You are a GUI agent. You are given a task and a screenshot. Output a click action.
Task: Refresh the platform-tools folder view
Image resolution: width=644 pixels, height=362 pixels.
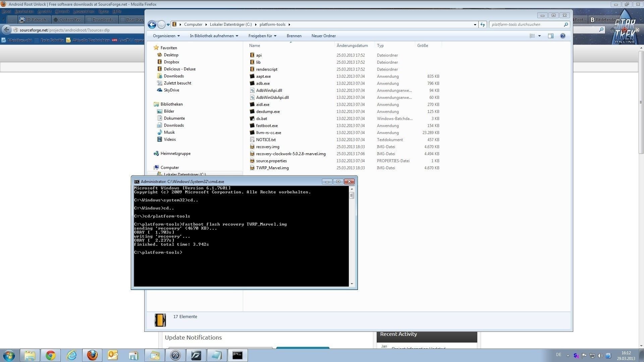(x=483, y=24)
